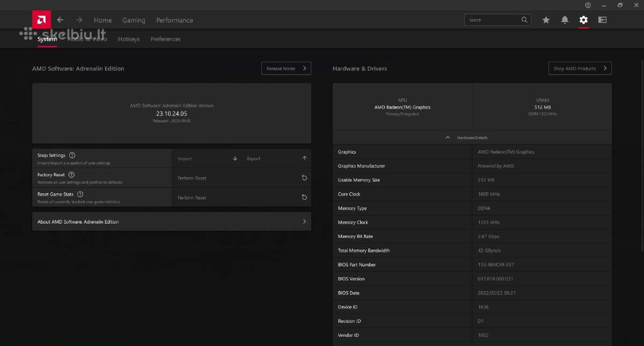Click Export snapshot settings
This screenshot has width=644, height=346.
coord(276,158)
